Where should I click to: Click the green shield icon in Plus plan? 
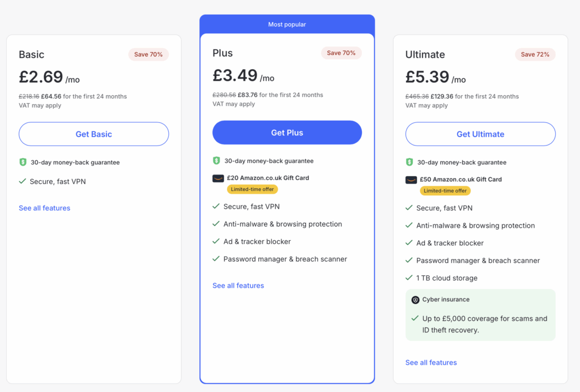pos(216,161)
